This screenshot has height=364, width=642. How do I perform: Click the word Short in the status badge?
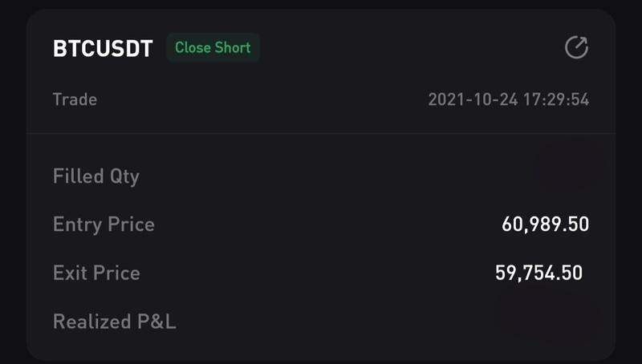pos(233,47)
